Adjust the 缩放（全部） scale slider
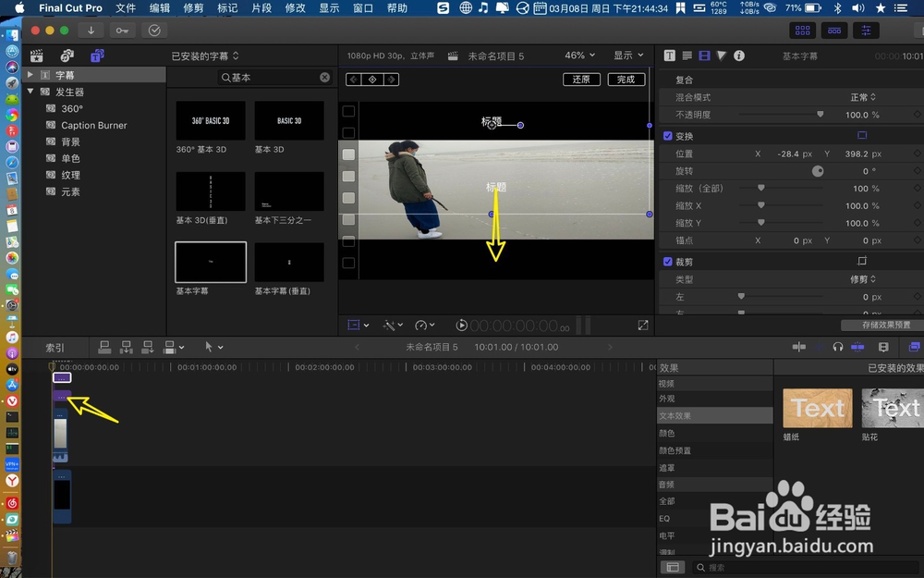 coord(760,188)
